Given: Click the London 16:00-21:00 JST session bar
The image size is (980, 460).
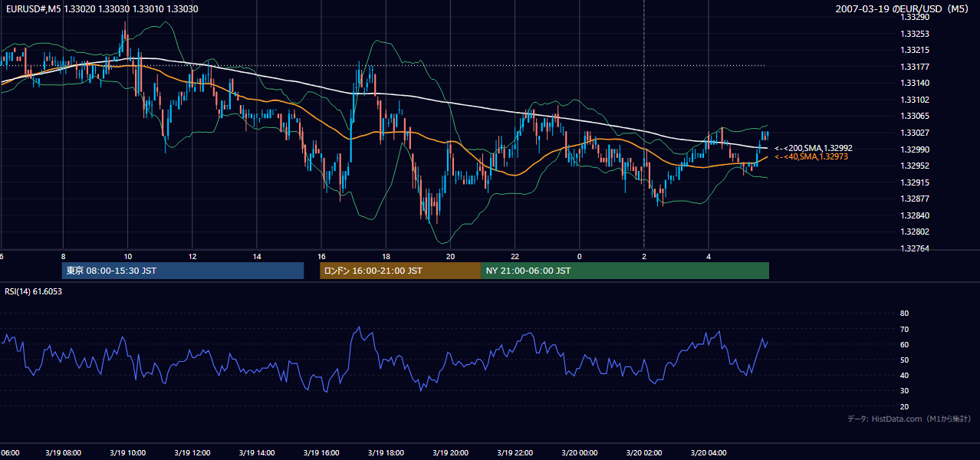Looking at the screenshot, I should [400, 271].
